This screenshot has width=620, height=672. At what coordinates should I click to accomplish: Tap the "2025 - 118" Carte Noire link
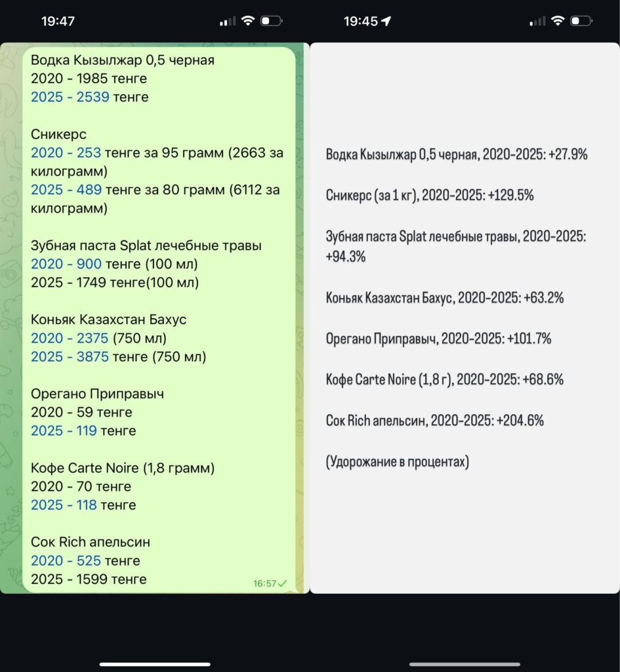tap(64, 505)
